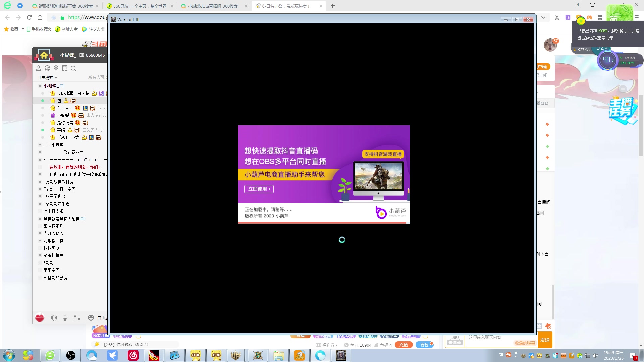Click the YY channel home avatar icon
This screenshot has height=362, width=644.
44,55
